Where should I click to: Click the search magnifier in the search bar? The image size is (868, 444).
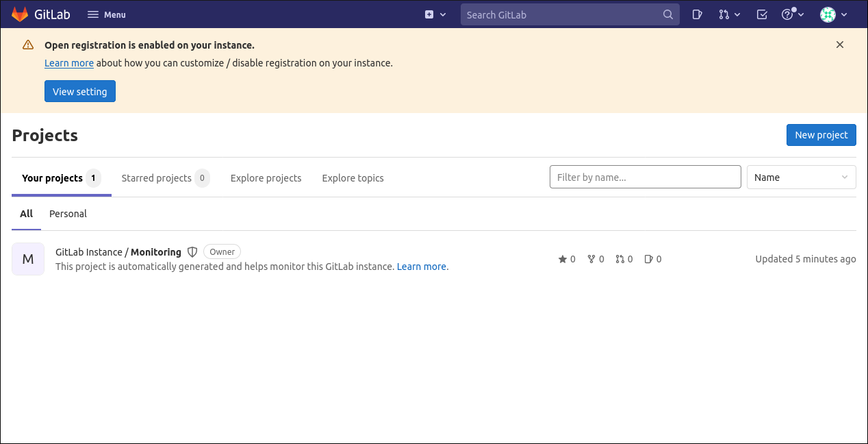click(667, 14)
